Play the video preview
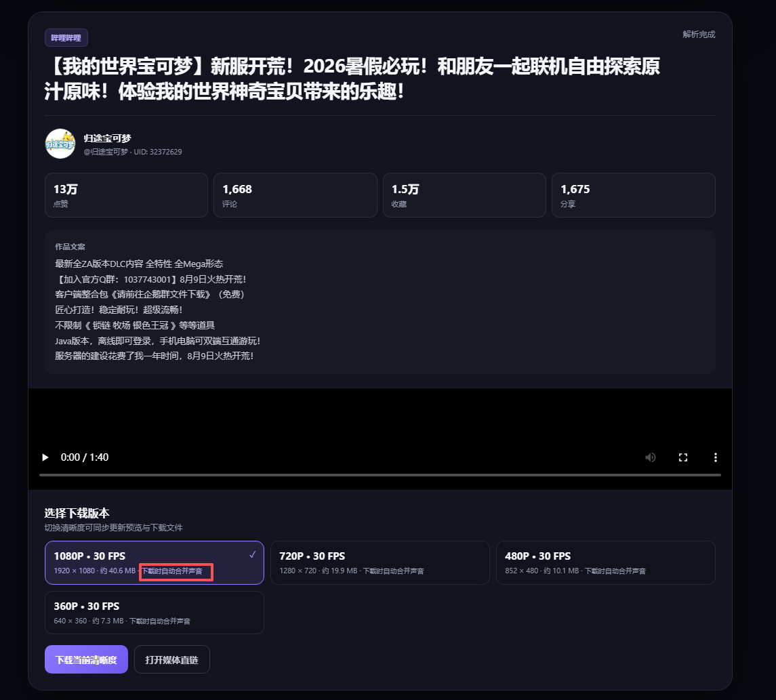This screenshot has height=700, width=776. [x=45, y=457]
